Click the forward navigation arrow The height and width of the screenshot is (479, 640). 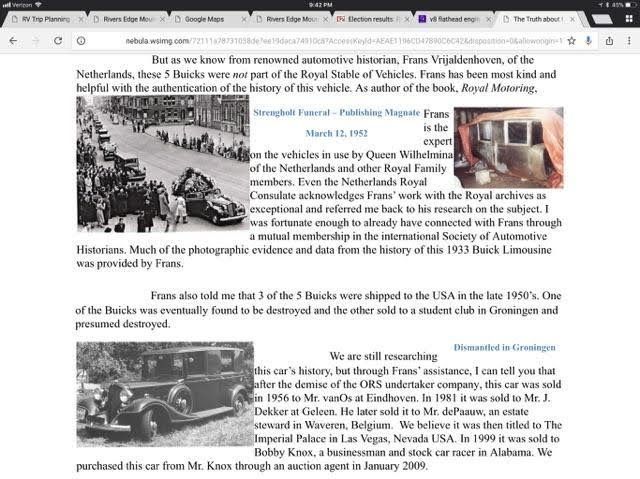pos(36,41)
